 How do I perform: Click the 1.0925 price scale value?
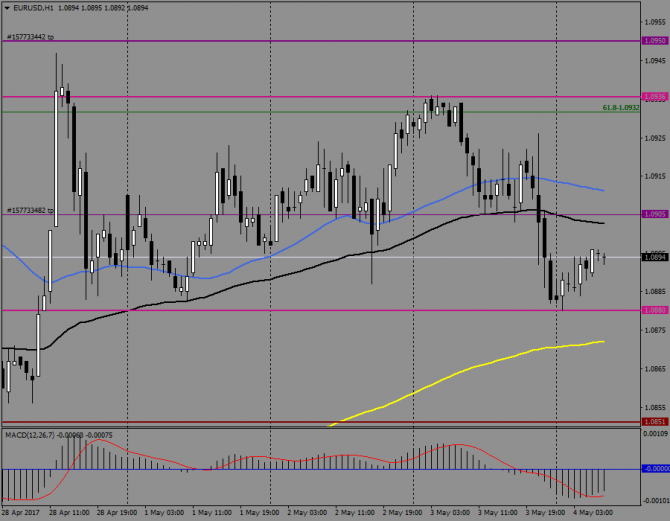655,138
